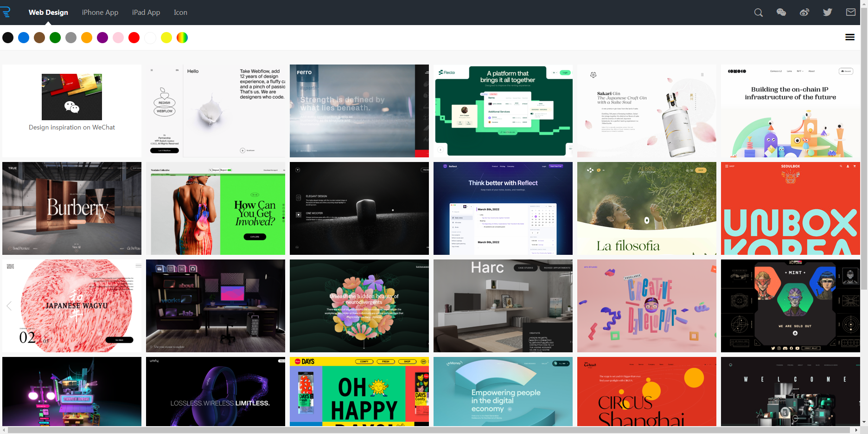Select the red color swatch

(x=134, y=38)
